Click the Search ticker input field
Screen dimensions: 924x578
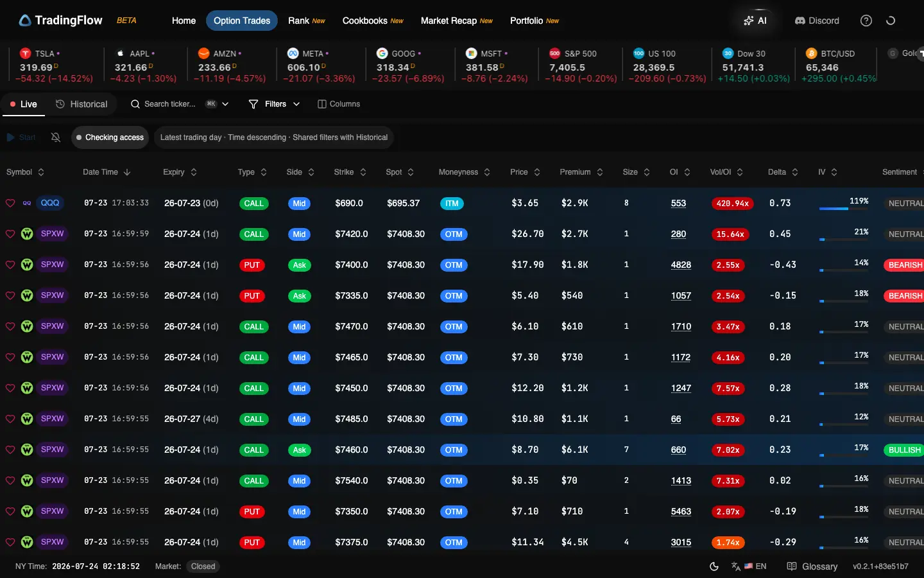click(169, 104)
